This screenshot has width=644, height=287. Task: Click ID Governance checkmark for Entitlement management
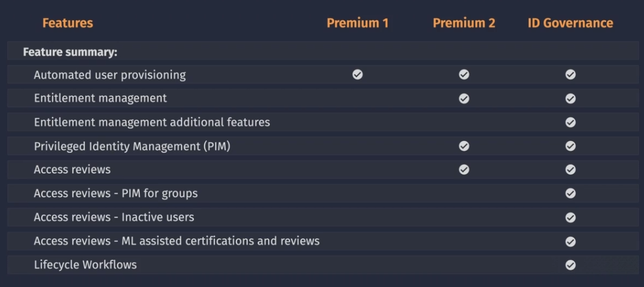[x=570, y=99]
